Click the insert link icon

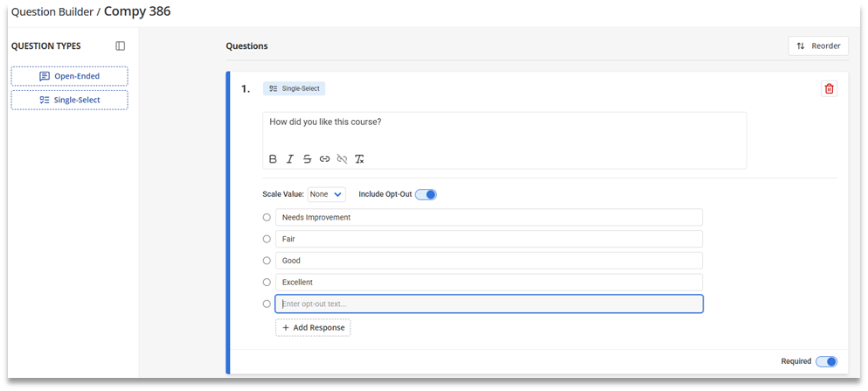coord(324,159)
